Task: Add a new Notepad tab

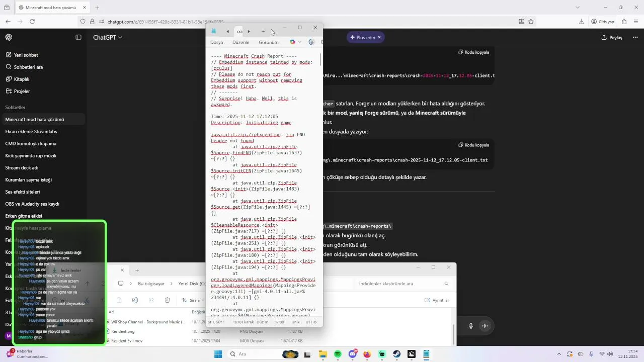Action: click(263, 31)
